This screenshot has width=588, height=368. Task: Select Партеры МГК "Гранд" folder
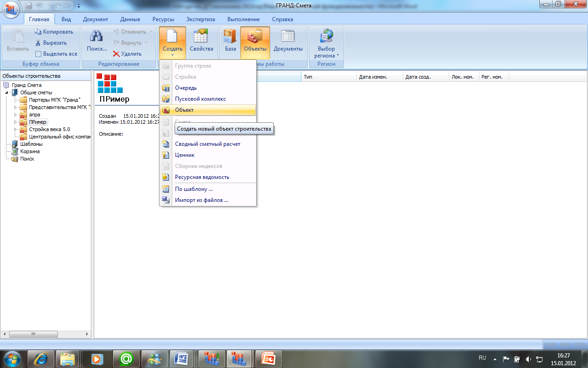55,100
